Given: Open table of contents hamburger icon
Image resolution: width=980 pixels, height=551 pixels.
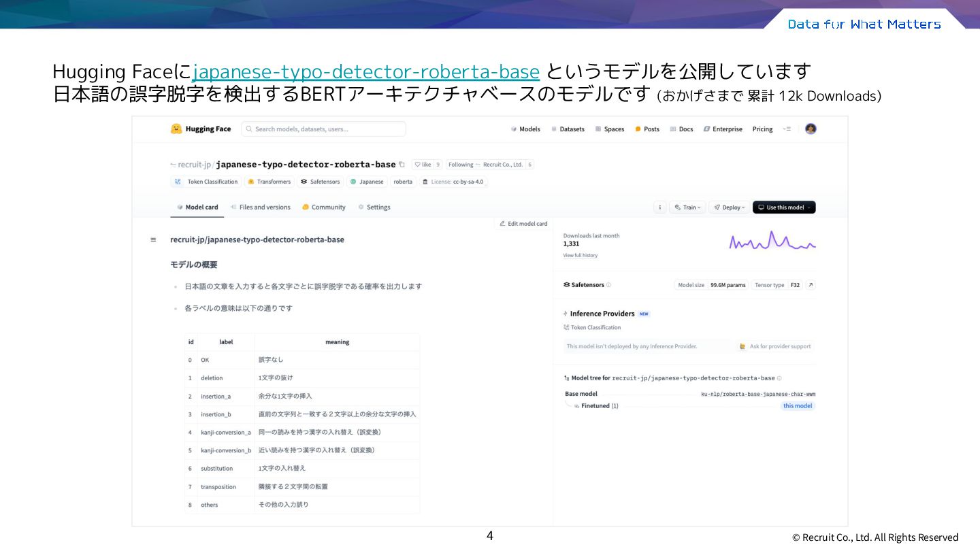Looking at the screenshot, I should (x=153, y=239).
